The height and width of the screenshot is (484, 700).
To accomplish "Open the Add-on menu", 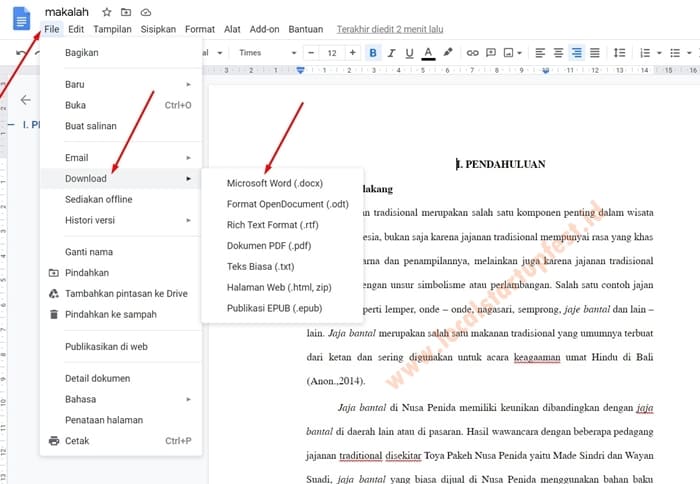I will tap(264, 29).
